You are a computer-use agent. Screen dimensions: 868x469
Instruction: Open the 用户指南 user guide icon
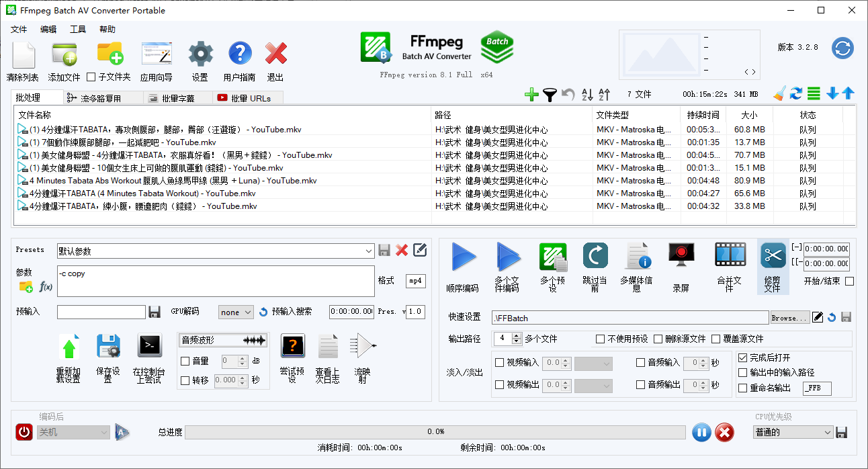coord(240,54)
